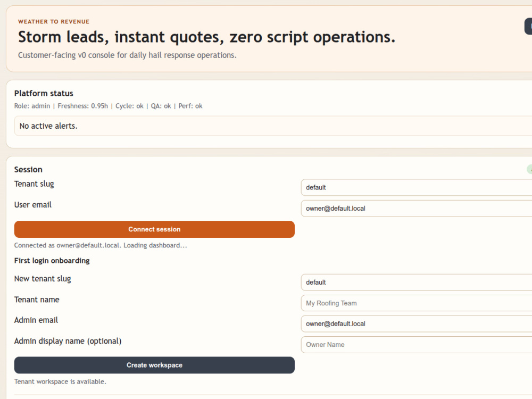
Task: Click the 'Tenant workspace is available.' message
Action: pos(60,381)
